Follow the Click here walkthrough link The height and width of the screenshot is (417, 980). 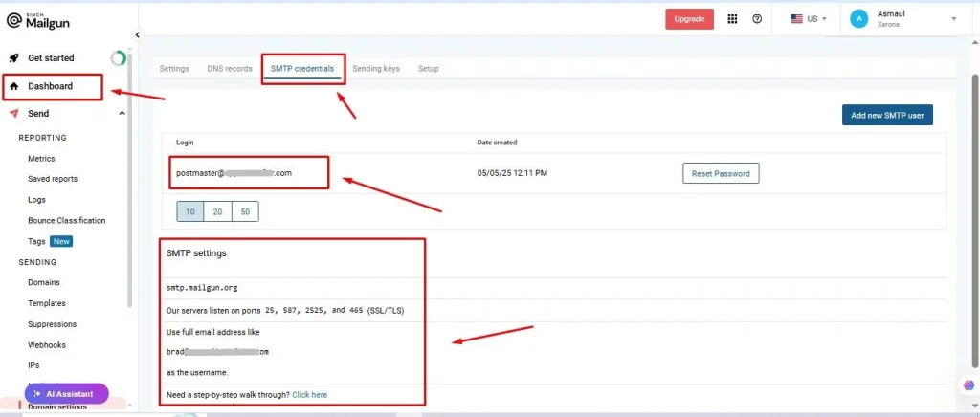coord(309,395)
